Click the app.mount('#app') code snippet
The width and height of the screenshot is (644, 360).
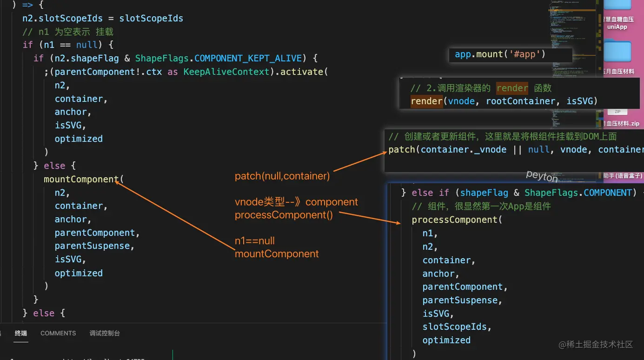coord(500,54)
